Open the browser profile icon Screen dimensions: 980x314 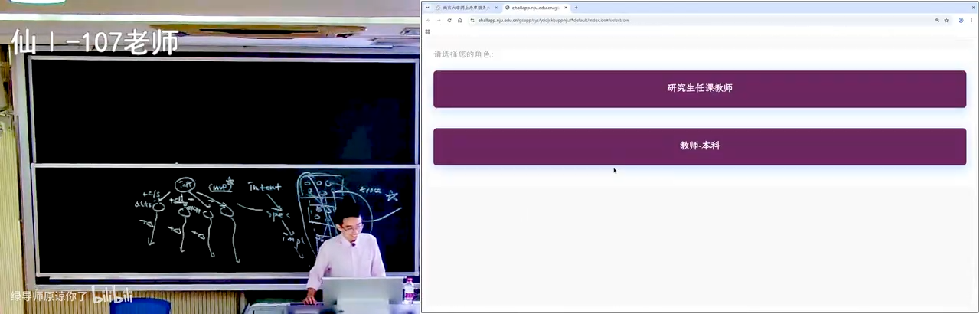coord(961,21)
